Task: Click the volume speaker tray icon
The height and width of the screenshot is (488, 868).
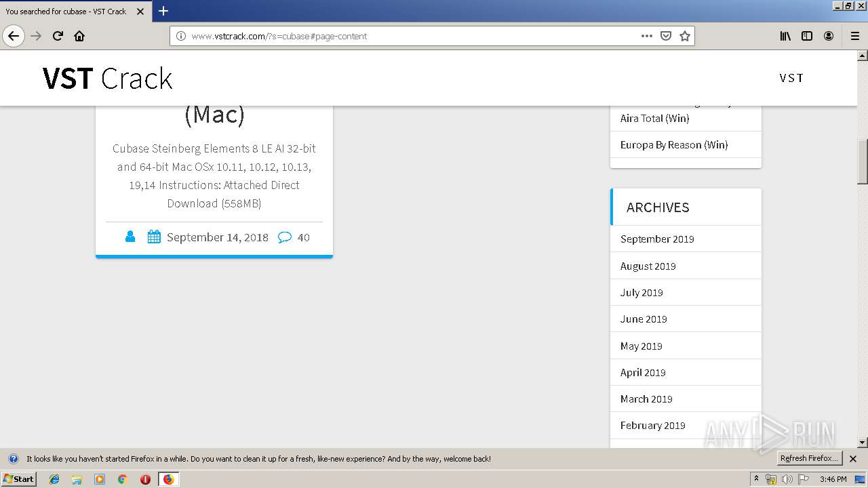Action: 787,479
